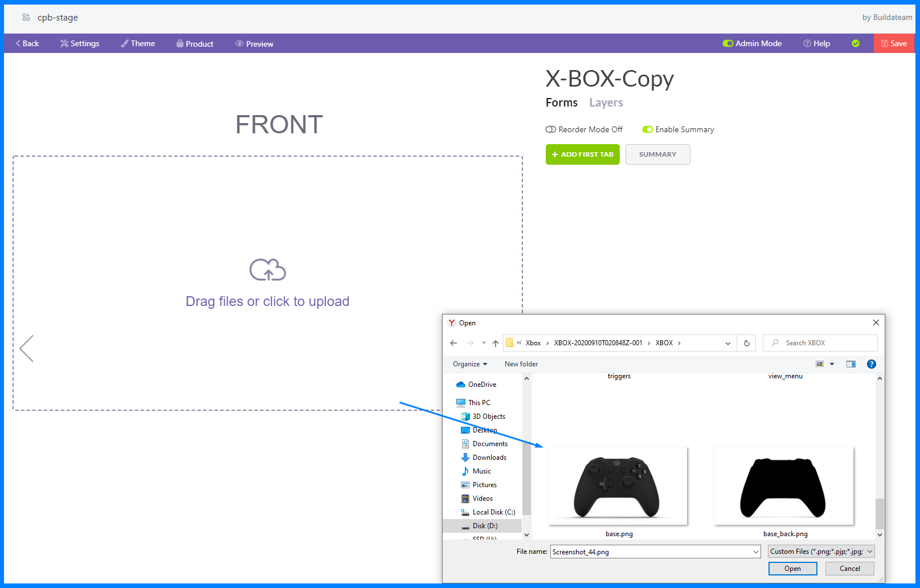Click XBOX-20200910T020848Z-001 breadcrumb segment
The height and width of the screenshot is (588, 920).
[x=598, y=343]
